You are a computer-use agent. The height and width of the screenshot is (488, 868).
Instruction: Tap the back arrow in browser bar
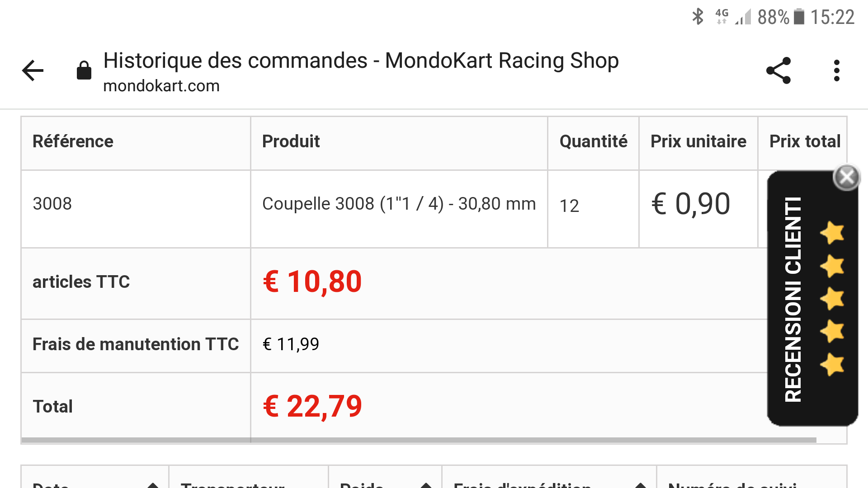(x=33, y=71)
